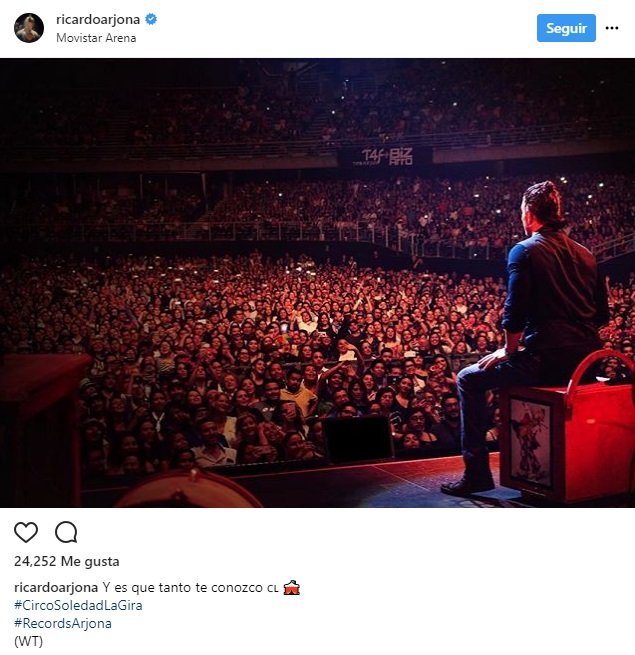Viewport: 635px width, 655px height.
Task: Click the caption text "Y es que tanto te conozco"
Action: (178, 588)
